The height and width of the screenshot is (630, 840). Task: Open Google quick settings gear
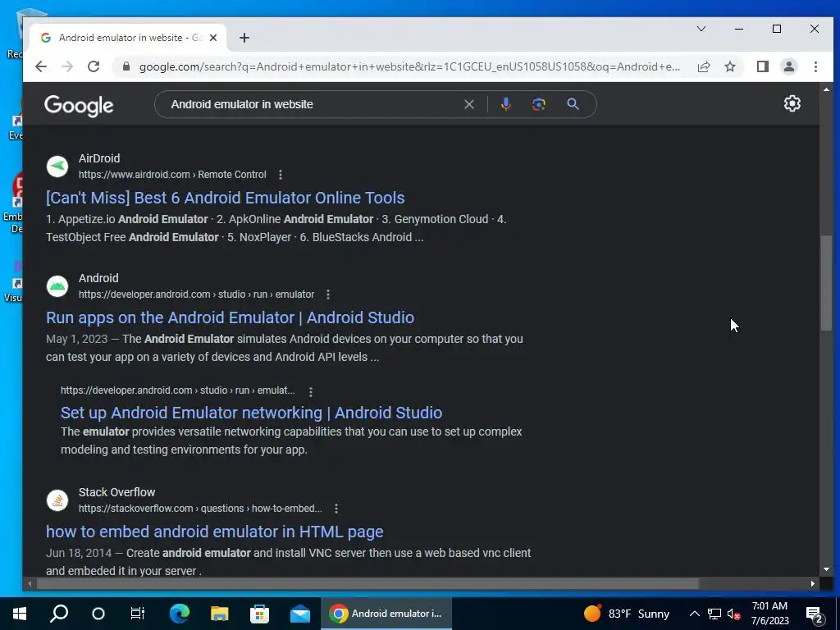pyautogui.click(x=792, y=103)
